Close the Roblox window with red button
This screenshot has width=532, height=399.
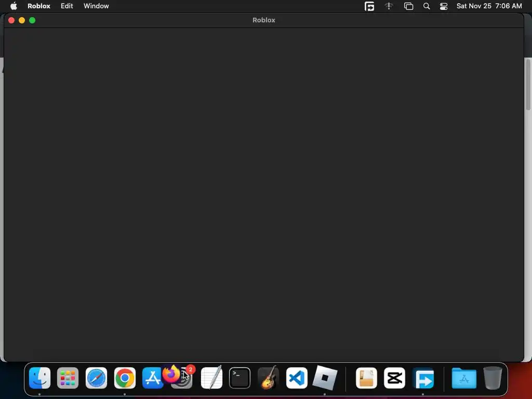point(11,20)
